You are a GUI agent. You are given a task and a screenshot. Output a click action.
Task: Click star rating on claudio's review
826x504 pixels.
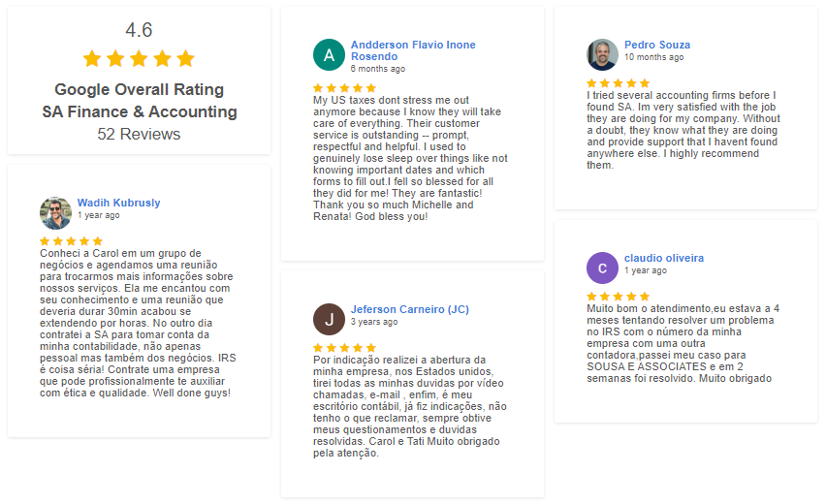click(618, 297)
